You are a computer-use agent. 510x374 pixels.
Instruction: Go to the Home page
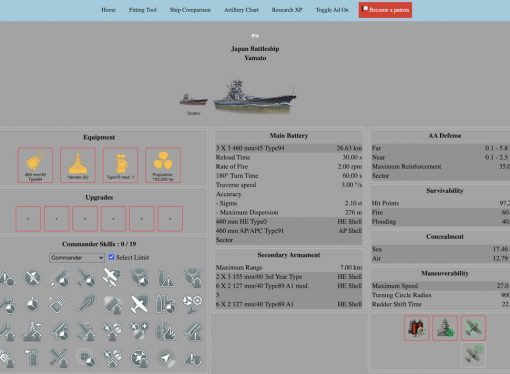click(108, 10)
